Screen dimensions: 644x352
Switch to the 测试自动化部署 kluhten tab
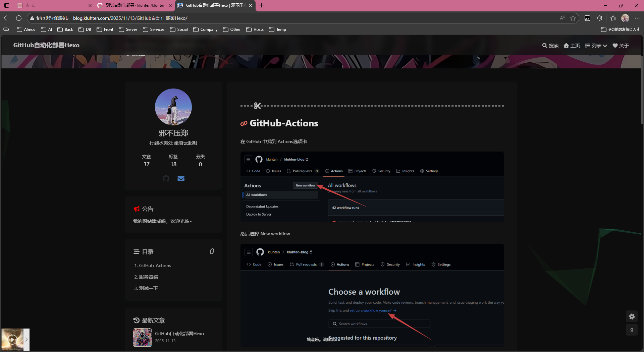point(135,5)
